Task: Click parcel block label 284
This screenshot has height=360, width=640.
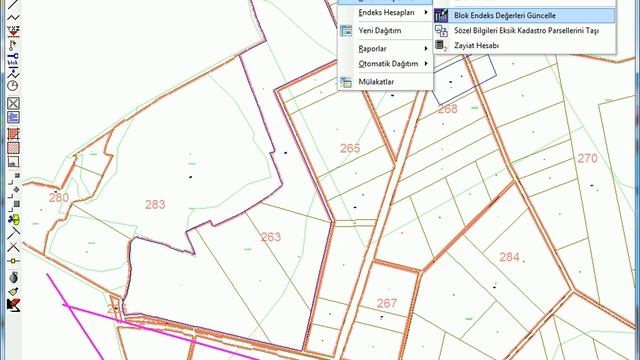Action: [x=509, y=257]
